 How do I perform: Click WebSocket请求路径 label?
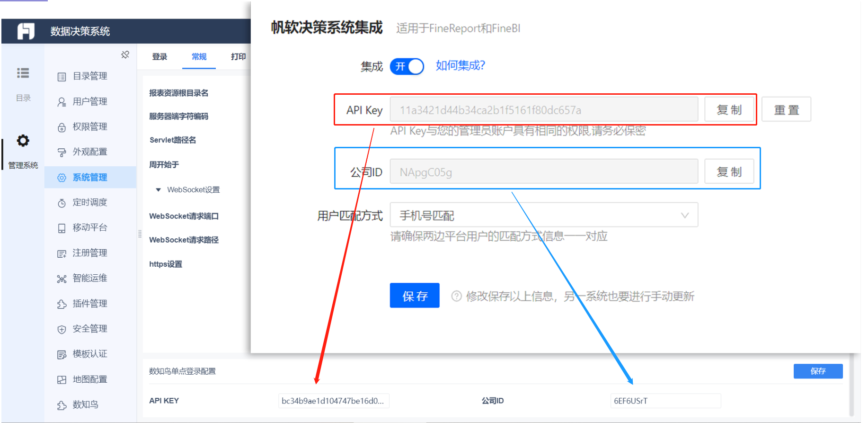184,240
